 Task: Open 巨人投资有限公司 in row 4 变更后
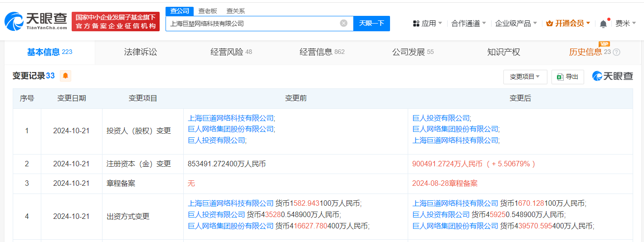click(x=441, y=214)
